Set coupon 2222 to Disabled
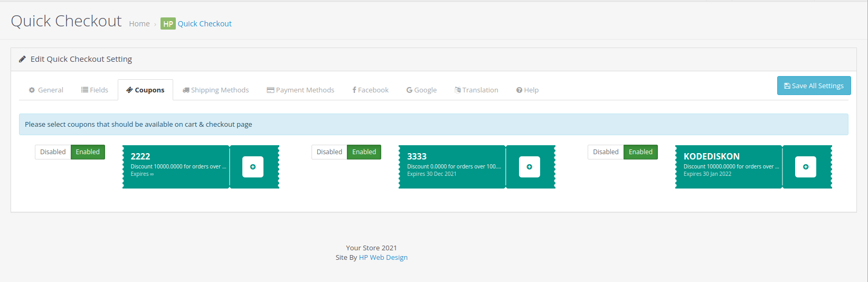Screen dimensions: 868x282 tap(53, 152)
